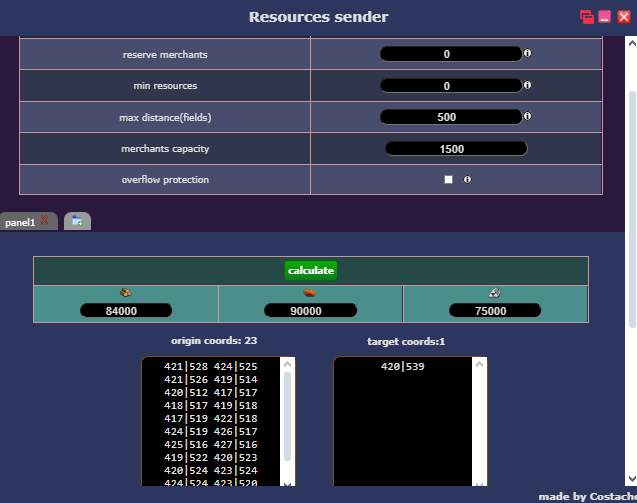The width and height of the screenshot is (637, 503).
Task: Click the 'max distance(fields)' label
Action: (165, 117)
